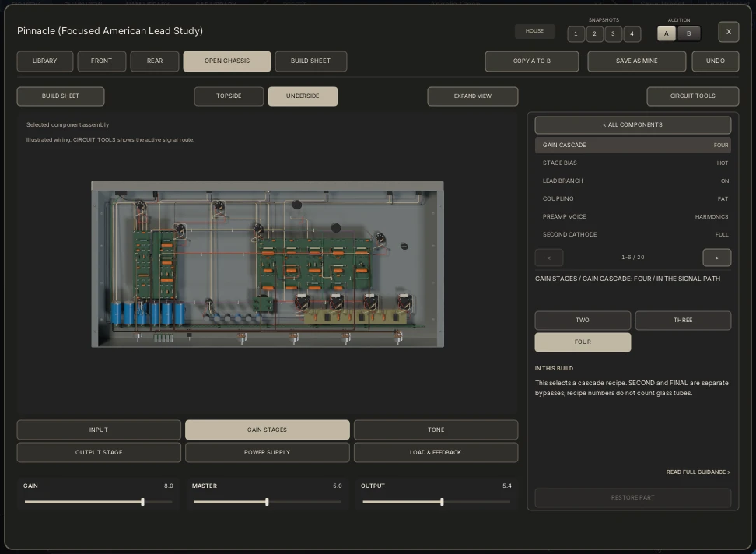
Task: Open the Library tab
Action: coord(45,61)
